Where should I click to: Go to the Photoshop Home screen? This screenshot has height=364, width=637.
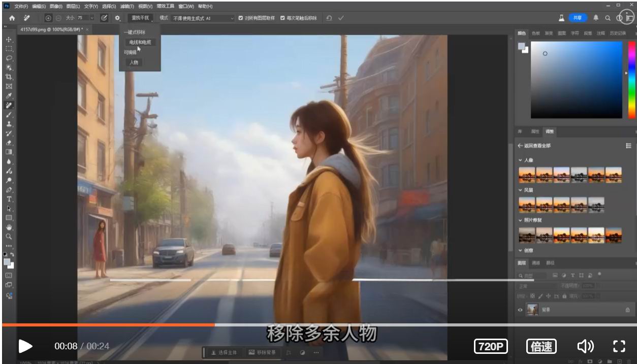pyautogui.click(x=12, y=18)
